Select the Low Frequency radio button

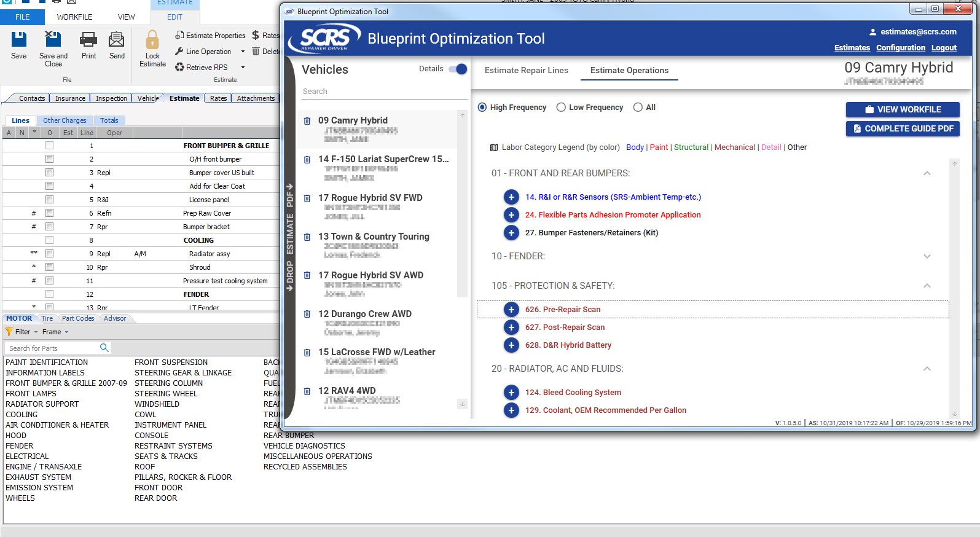(561, 107)
